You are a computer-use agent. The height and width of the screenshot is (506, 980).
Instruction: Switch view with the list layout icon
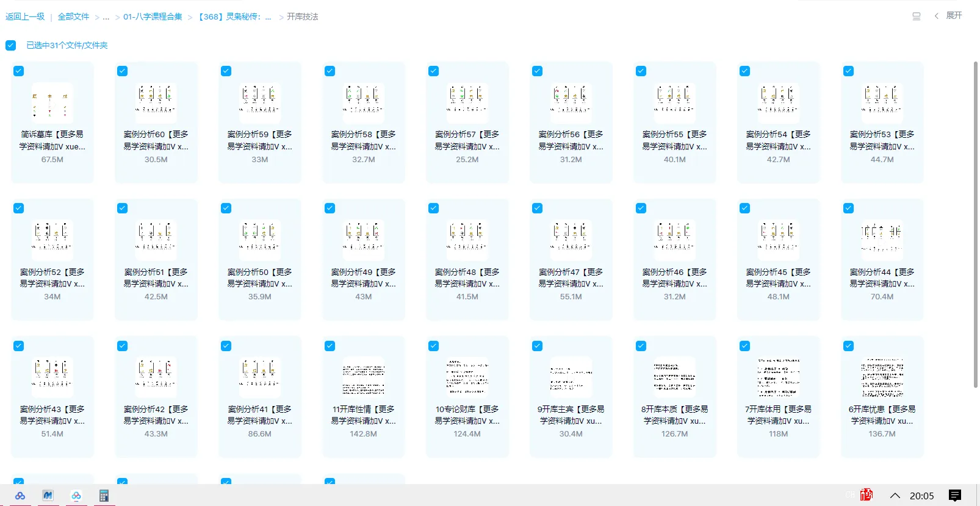[x=916, y=16]
